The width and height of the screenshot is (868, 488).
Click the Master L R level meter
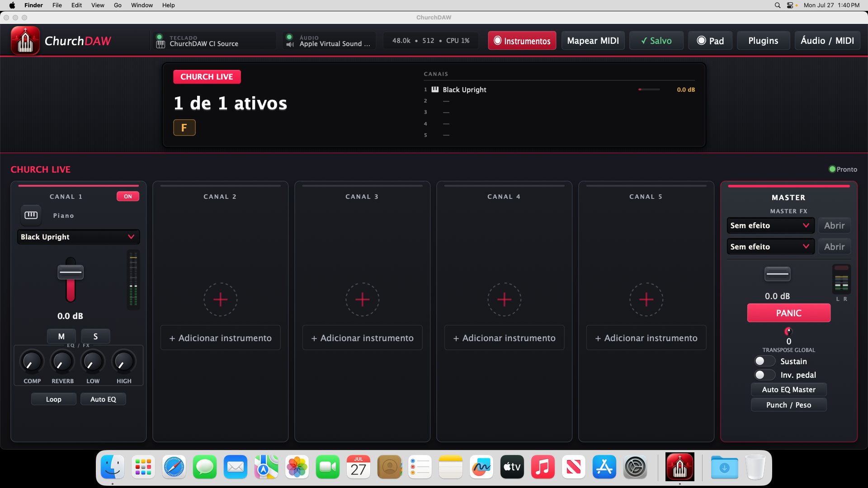[841, 279]
